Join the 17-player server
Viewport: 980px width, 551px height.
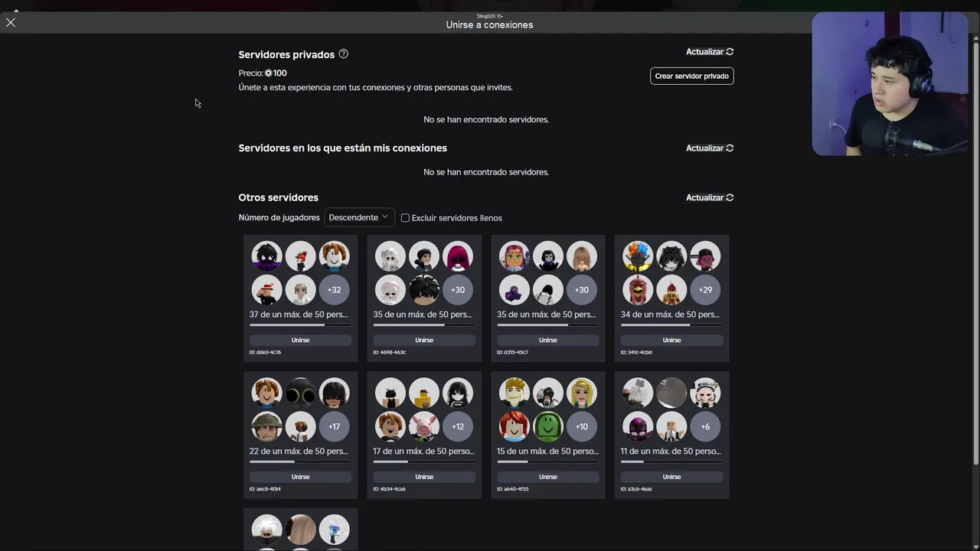424,477
